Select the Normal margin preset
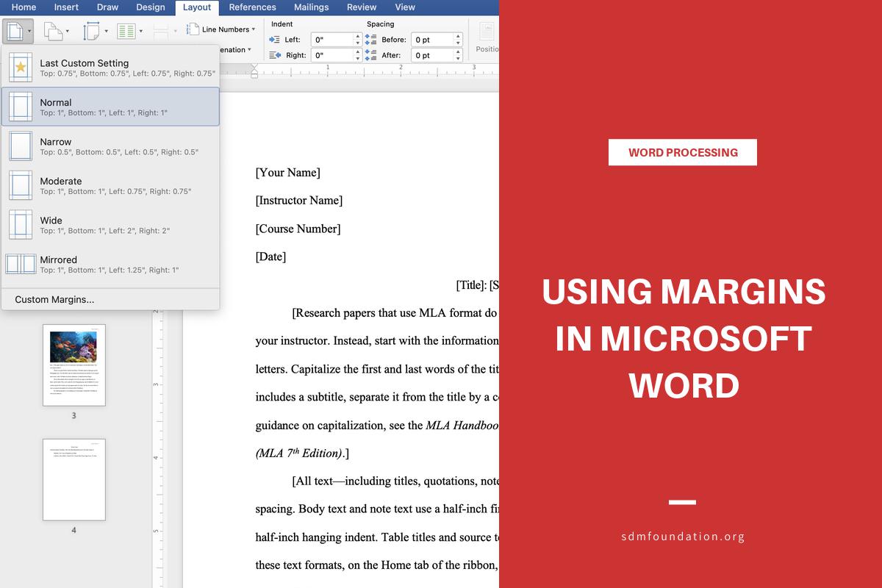The image size is (882, 588). 110,106
